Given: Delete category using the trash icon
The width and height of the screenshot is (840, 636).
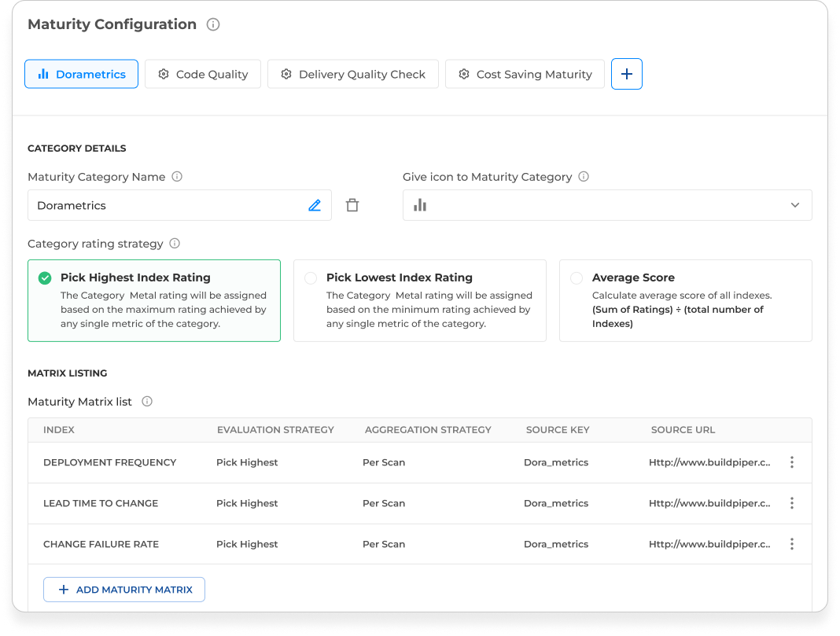Looking at the screenshot, I should [x=352, y=205].
